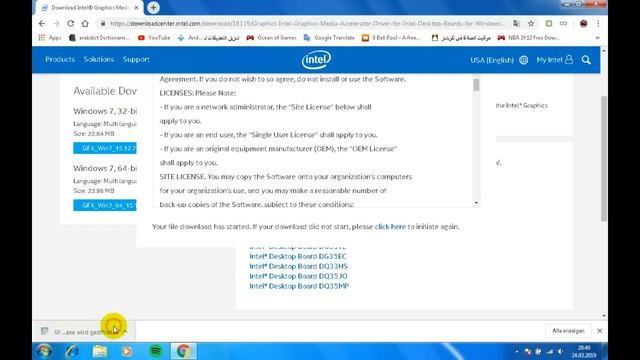Click the page scrollbar down arrow

pos(604,316)
